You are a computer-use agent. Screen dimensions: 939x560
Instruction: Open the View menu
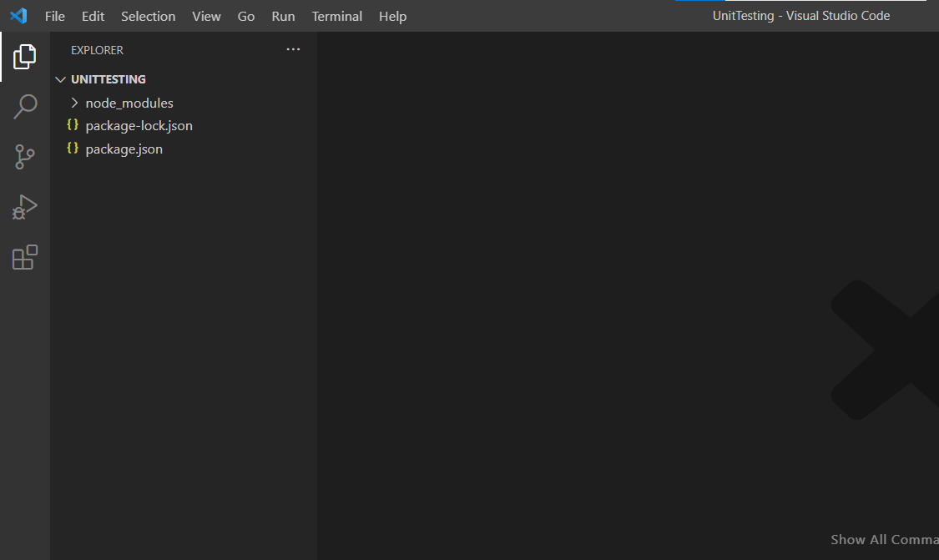click(206, 16)
